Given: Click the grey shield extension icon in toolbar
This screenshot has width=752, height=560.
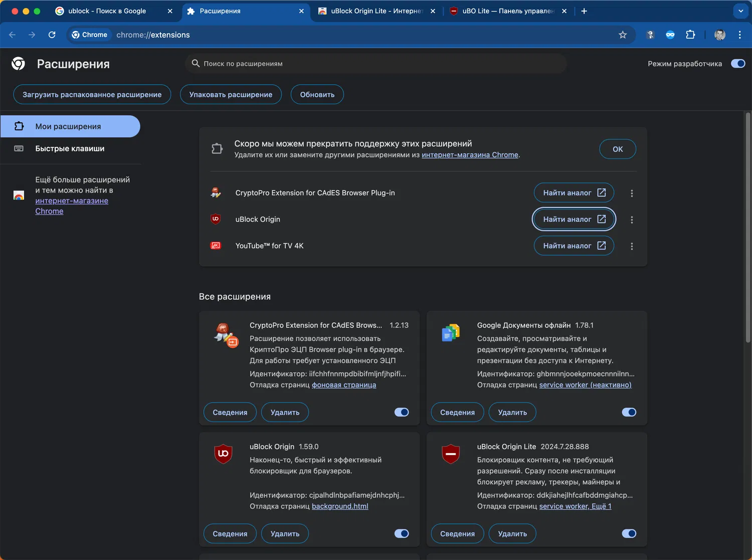Looking at the screenshot, I should pos(650,35).
